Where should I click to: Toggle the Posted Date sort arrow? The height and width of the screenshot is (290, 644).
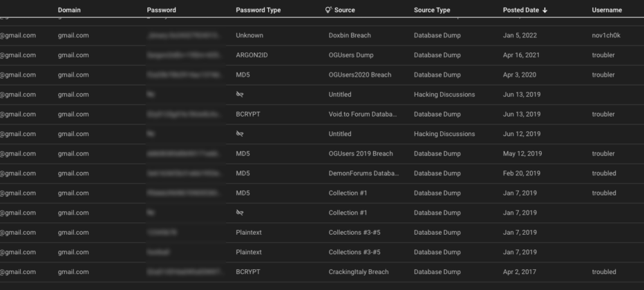tap(544, 10)
